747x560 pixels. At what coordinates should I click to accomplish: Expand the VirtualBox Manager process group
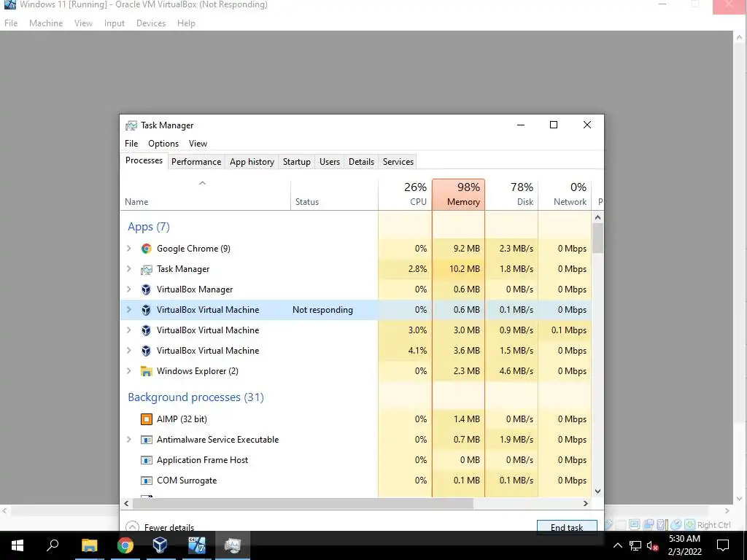pos(128,289)
